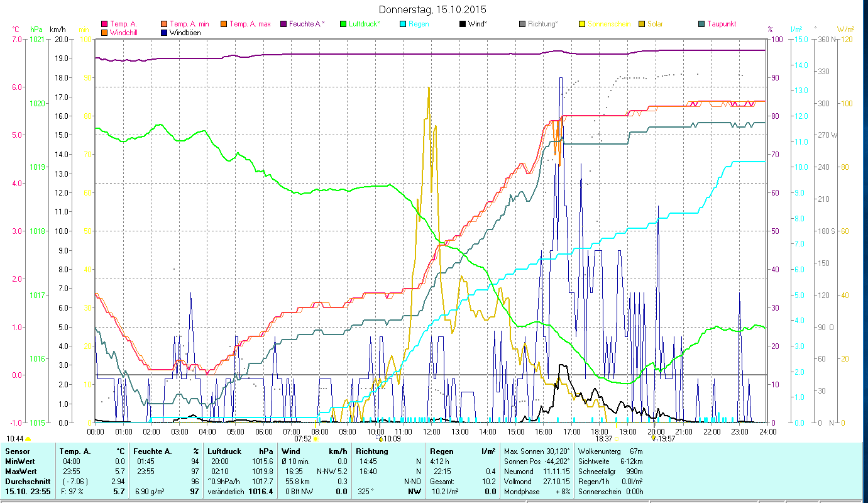Click the current pressure value 1016.4
The width and height of the screenshot is (868, 503).
[x=261, y=492]
